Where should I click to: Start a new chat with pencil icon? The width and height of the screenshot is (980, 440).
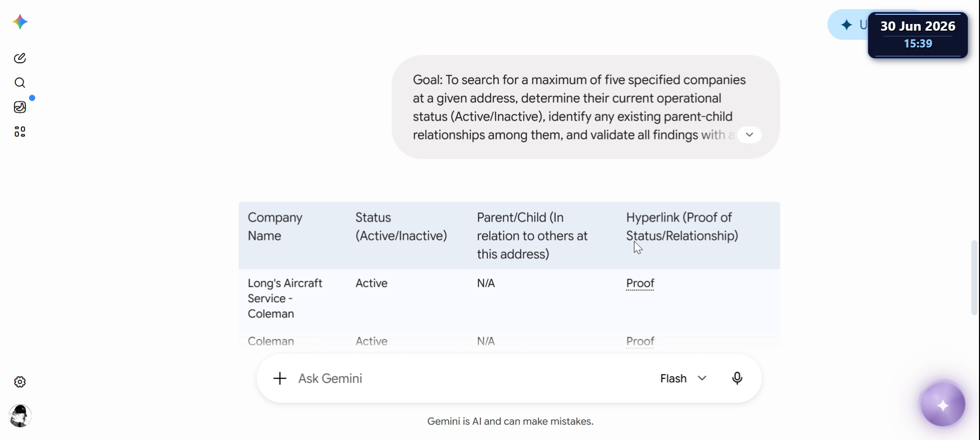[20, 58]
